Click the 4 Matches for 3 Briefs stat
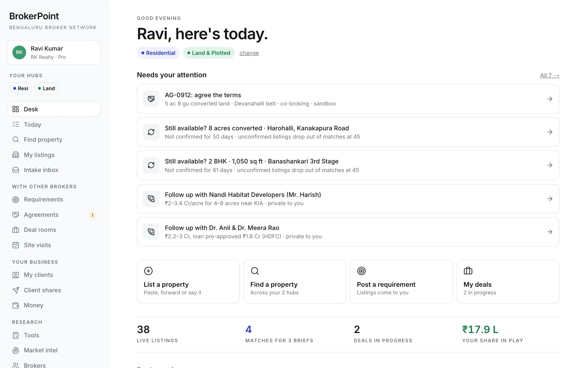The image size is (588, 368). (x=279, y=334)
